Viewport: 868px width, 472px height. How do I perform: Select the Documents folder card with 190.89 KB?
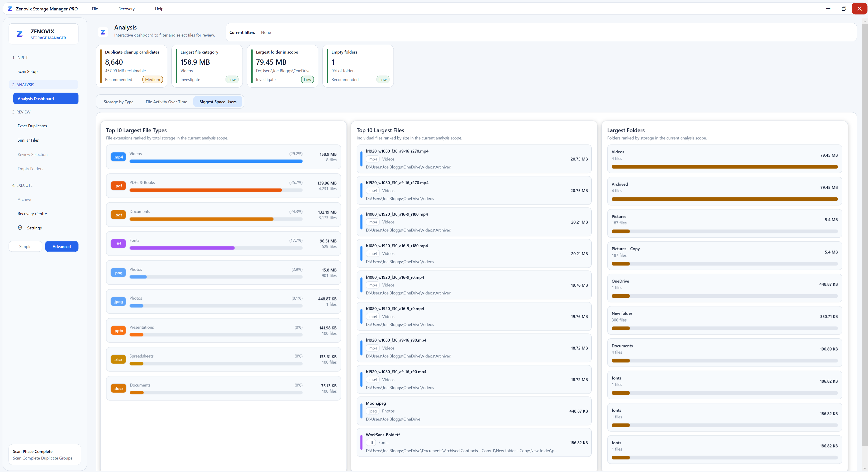725,353
